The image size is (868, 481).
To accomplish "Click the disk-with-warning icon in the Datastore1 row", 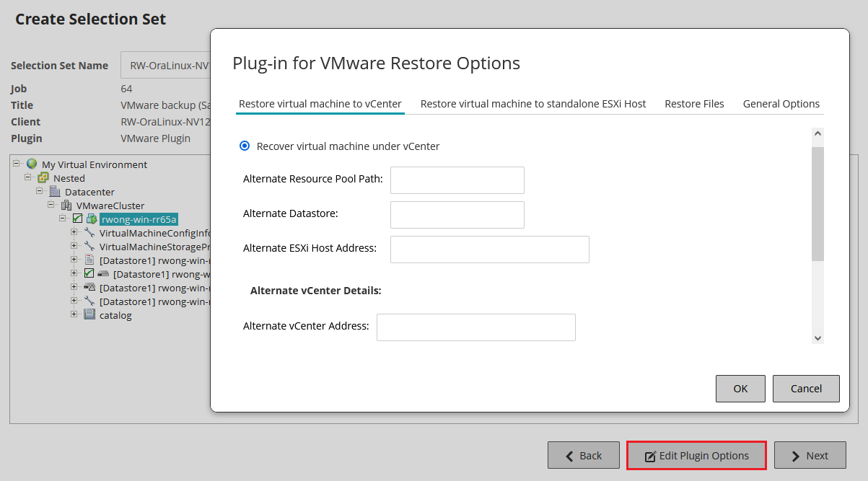I will pyautogui.click(x=89, y=287).
